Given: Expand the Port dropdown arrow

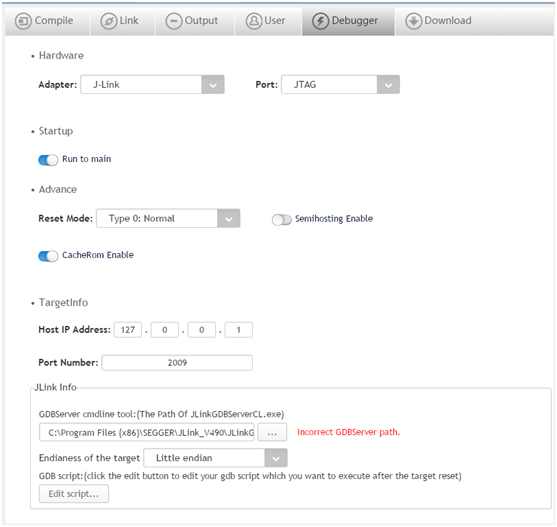Looking at the screenshot, I should pyautogui.click(x=388, y=85).
